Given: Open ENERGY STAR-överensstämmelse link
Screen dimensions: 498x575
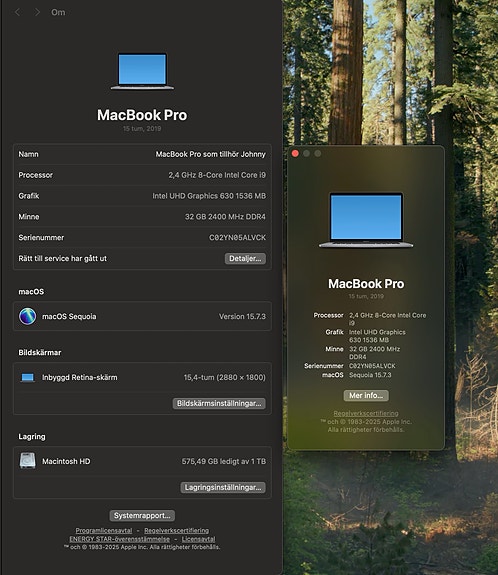Looking at the screenshot, I should (120, 539).
